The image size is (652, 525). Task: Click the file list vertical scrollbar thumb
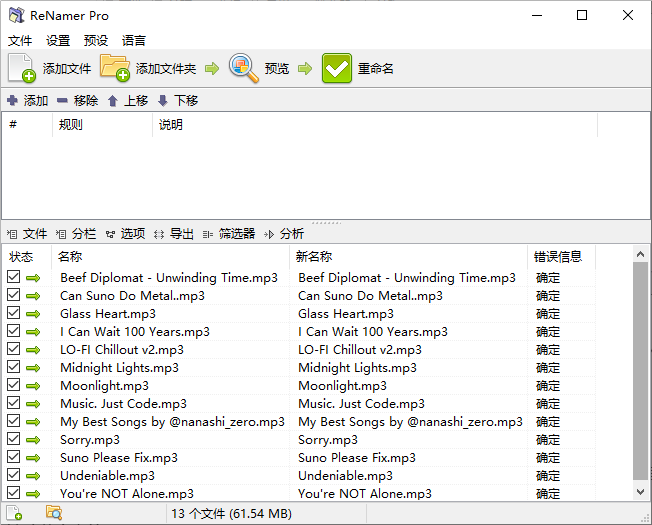(640, 370)
